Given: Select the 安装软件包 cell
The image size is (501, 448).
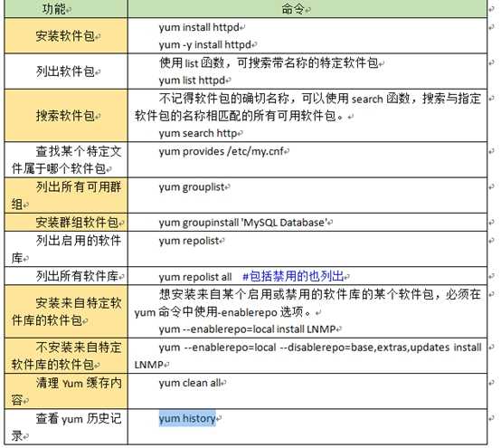Looking at the screenshot, I should coord(66,36).
